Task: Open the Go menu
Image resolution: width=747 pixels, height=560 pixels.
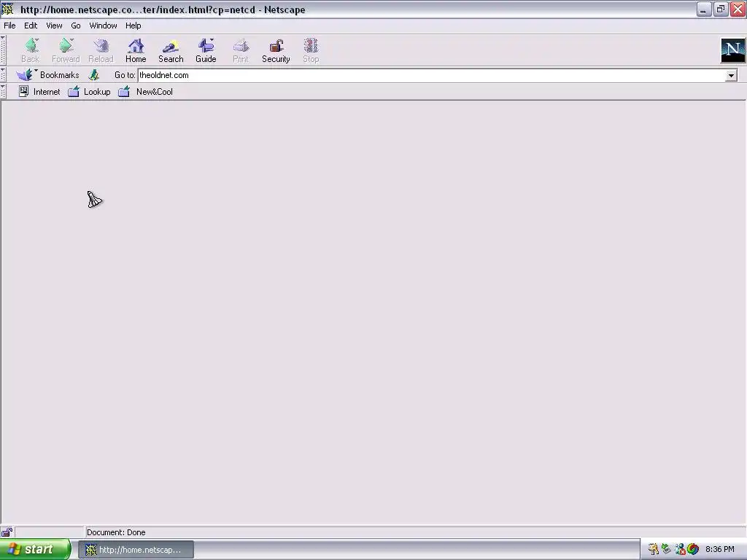Action: 76,26
